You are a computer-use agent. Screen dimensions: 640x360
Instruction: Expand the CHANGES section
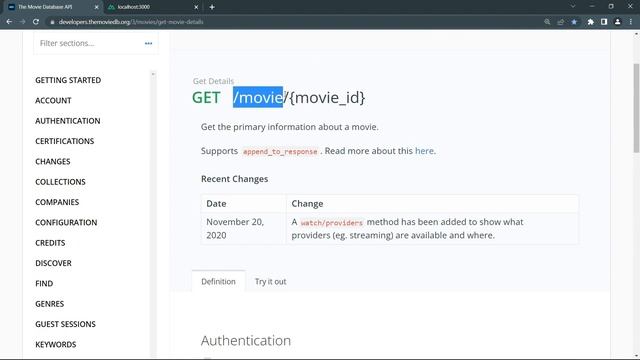click(53, 162)
